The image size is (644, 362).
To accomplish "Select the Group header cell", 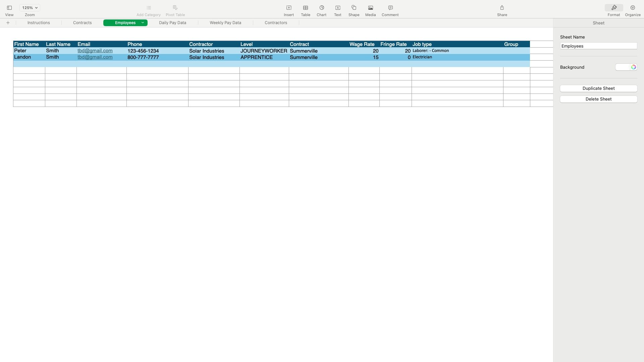I will pos(517,44).
